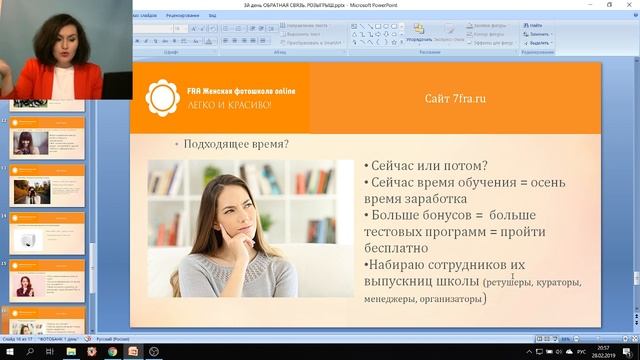This screenshot has height=360, width=640.
Task: Select the Text Box shape in the gallery
Action: tap(354, 27)
